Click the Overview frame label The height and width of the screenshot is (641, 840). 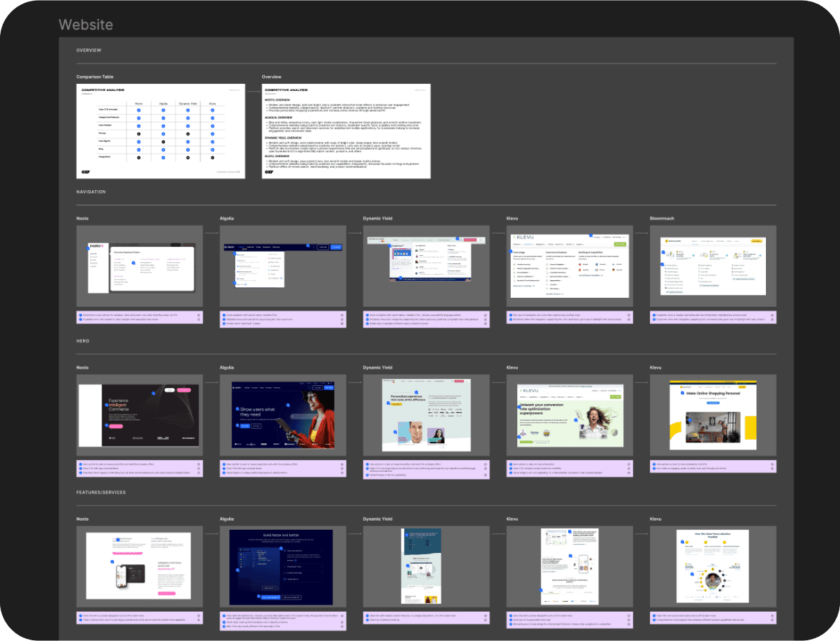[271, 77]
